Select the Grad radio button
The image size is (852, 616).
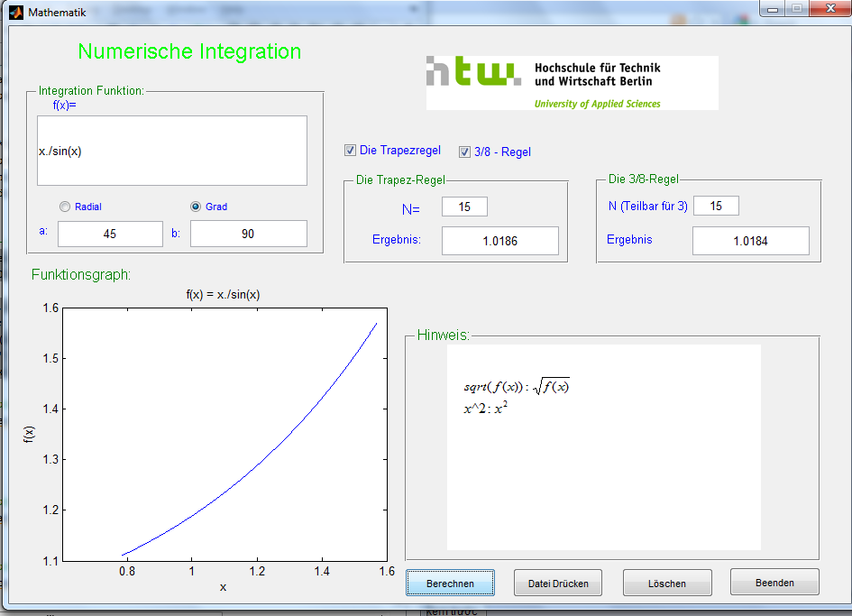pyautogui.click(x=196, y=207)
